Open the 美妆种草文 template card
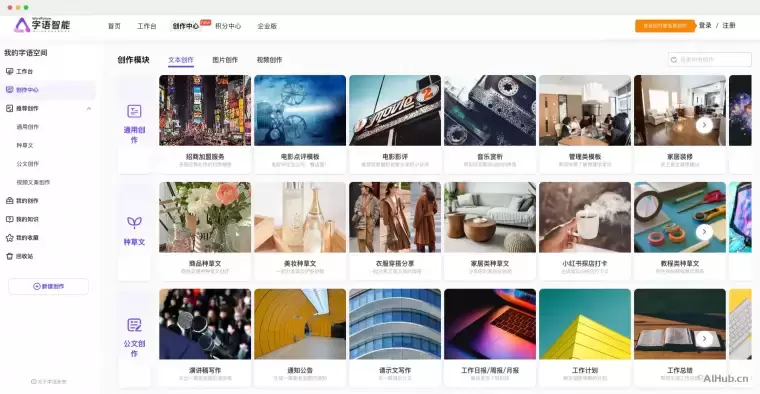Viewport: 760px width, 394px height. 300,231
